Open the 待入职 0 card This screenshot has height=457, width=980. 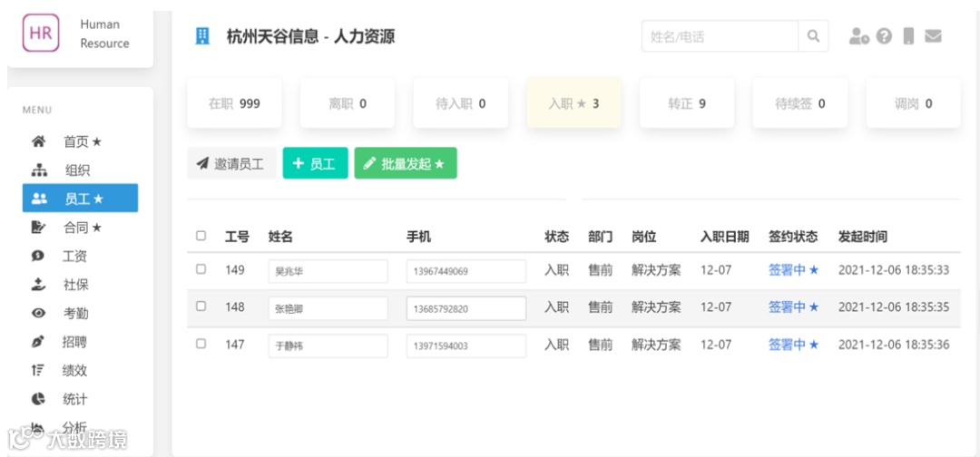461,103
